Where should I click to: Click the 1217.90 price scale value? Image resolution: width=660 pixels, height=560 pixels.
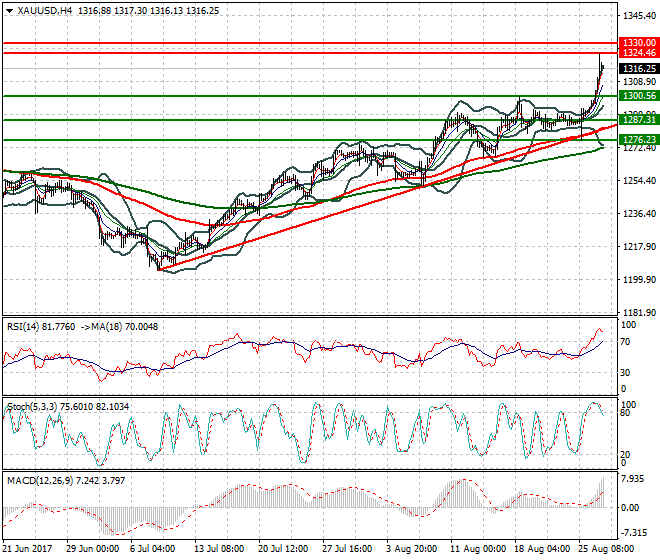(x=639, y=247)
